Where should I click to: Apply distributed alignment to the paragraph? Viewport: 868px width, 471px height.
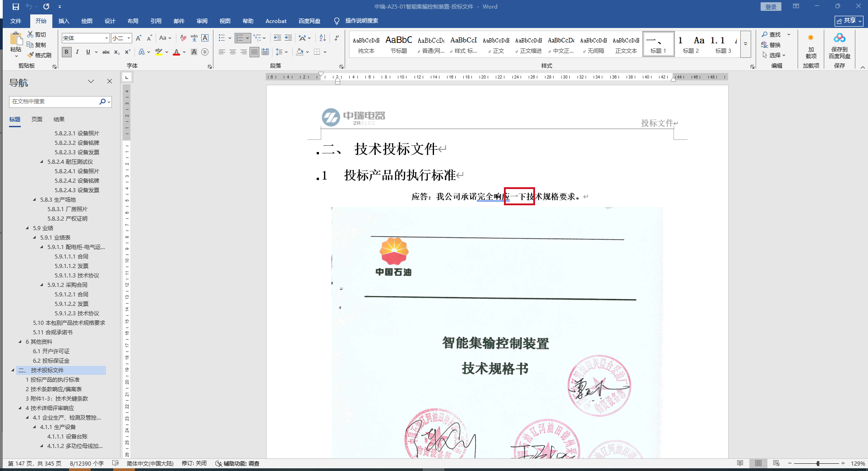(265, 52)
